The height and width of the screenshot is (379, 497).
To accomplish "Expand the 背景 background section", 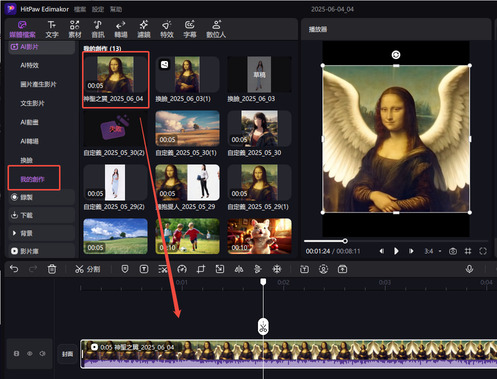I will (x=41, y=233).
